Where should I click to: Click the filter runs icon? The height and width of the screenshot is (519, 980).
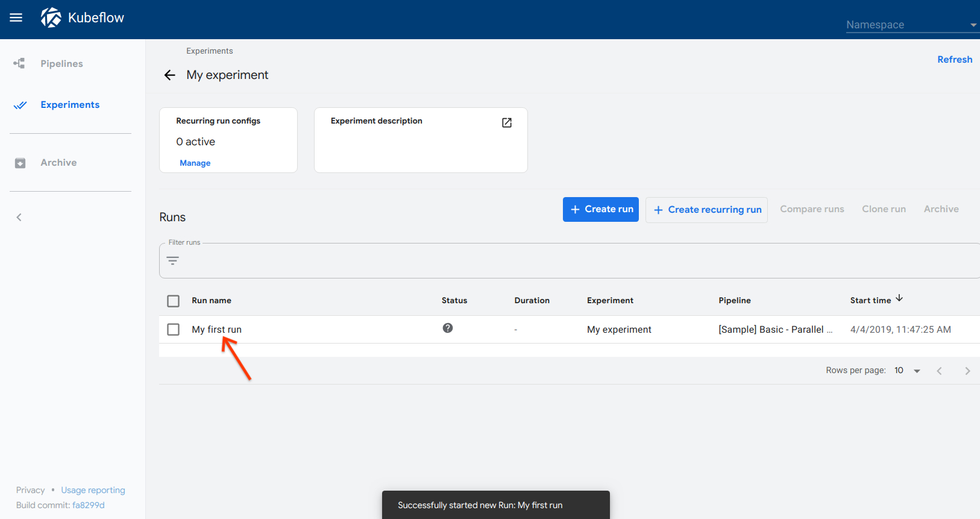pos(173,261)
